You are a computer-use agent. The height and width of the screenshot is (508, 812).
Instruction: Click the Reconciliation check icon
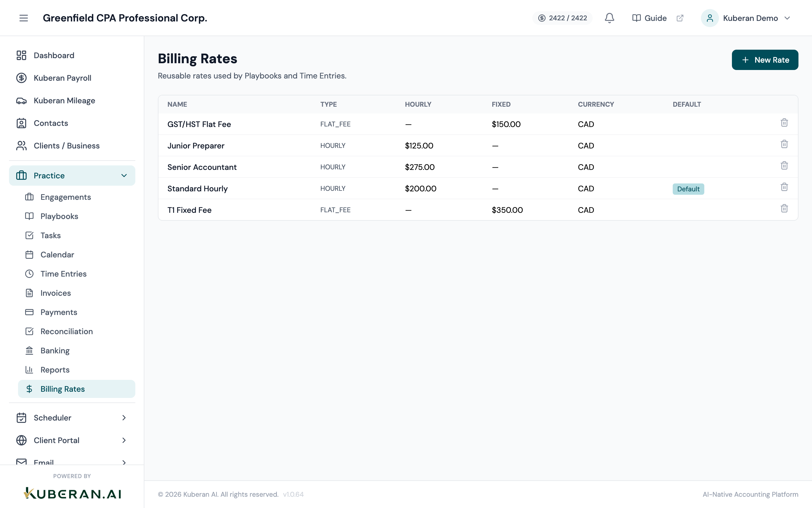pyautogui.click(x=30, y=331)
